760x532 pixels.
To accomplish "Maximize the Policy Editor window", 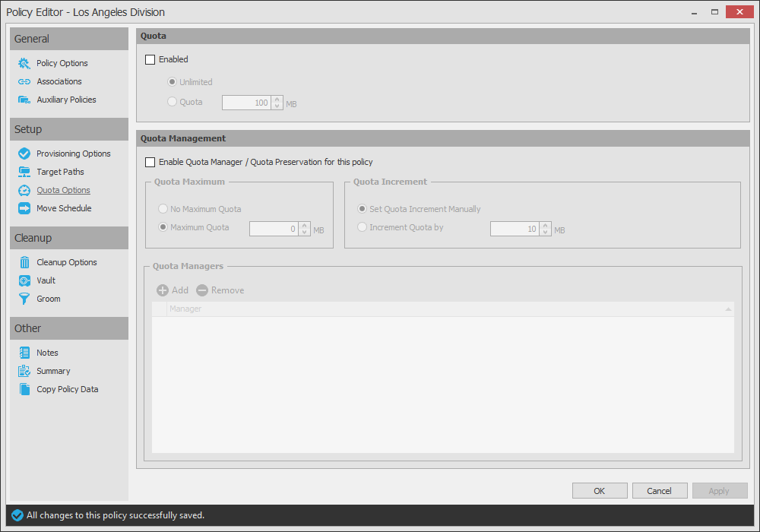I will click(714, 12).
